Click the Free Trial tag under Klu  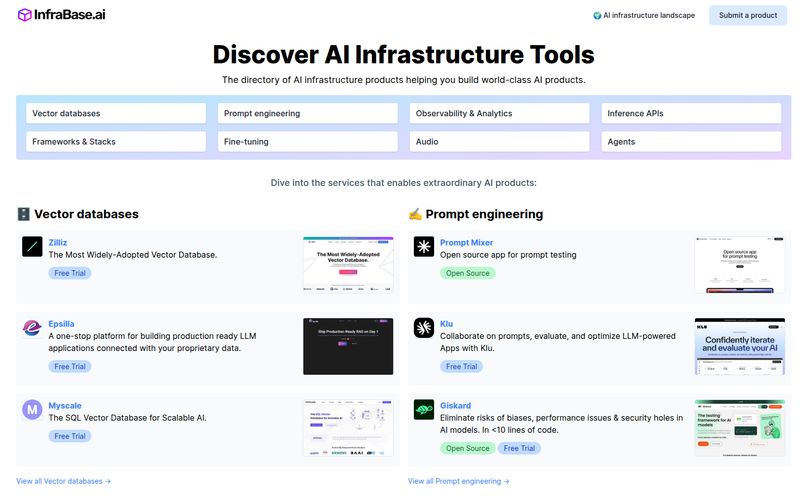coord(461,366)
